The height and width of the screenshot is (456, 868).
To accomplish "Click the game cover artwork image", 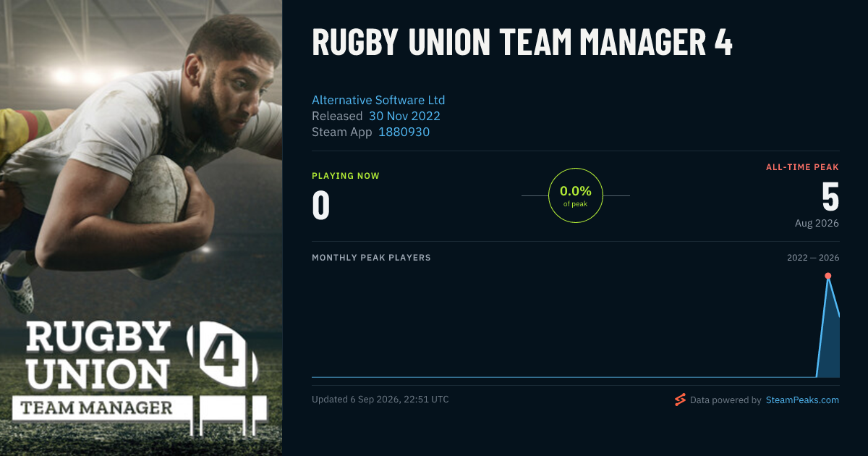I will 141,228.
